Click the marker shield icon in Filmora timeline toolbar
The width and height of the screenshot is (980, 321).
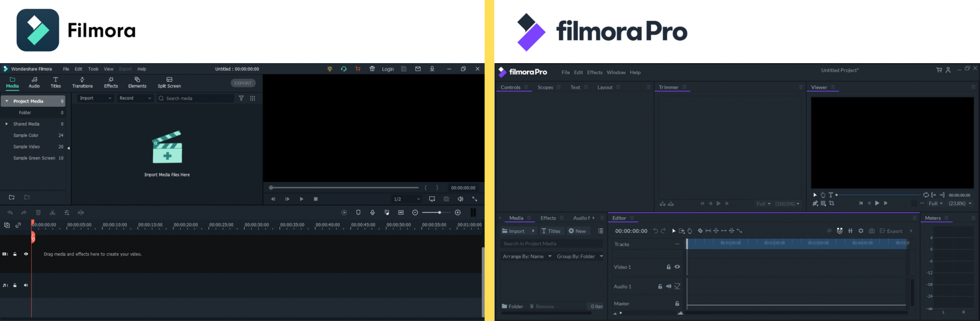[358, 212]
